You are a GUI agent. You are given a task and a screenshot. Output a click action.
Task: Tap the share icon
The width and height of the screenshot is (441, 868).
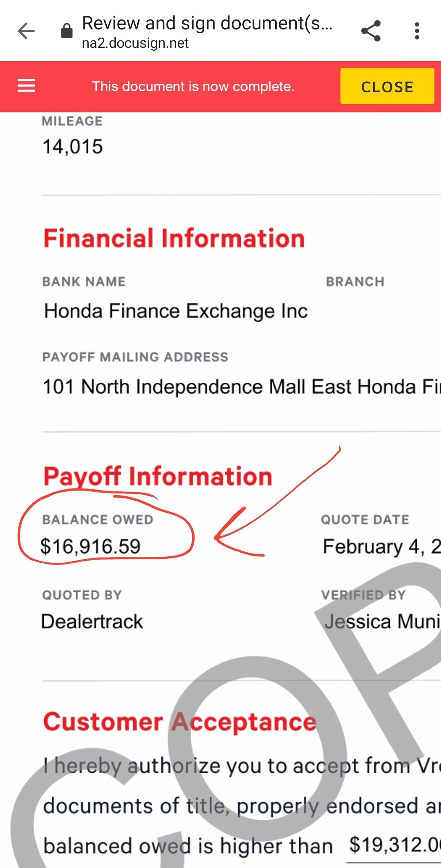371,31
